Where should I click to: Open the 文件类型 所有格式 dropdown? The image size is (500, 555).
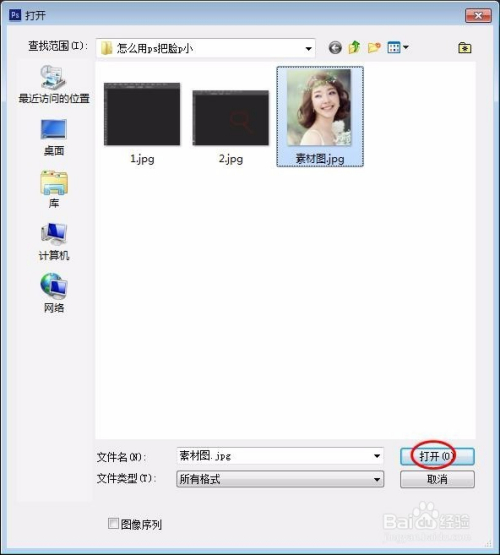(x=280, y=479)
